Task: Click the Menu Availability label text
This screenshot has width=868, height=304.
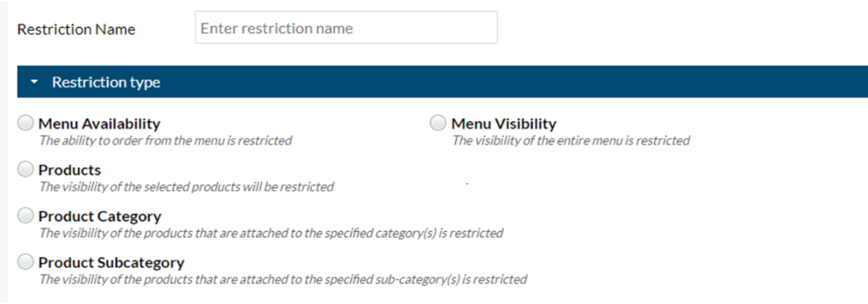Action: click(x=99, y=123)
